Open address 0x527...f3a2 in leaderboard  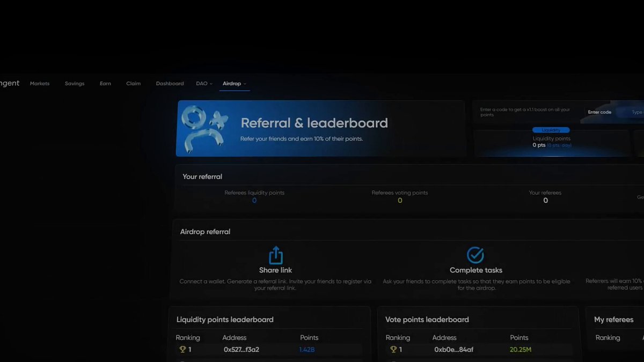click(x=241, y=350)
